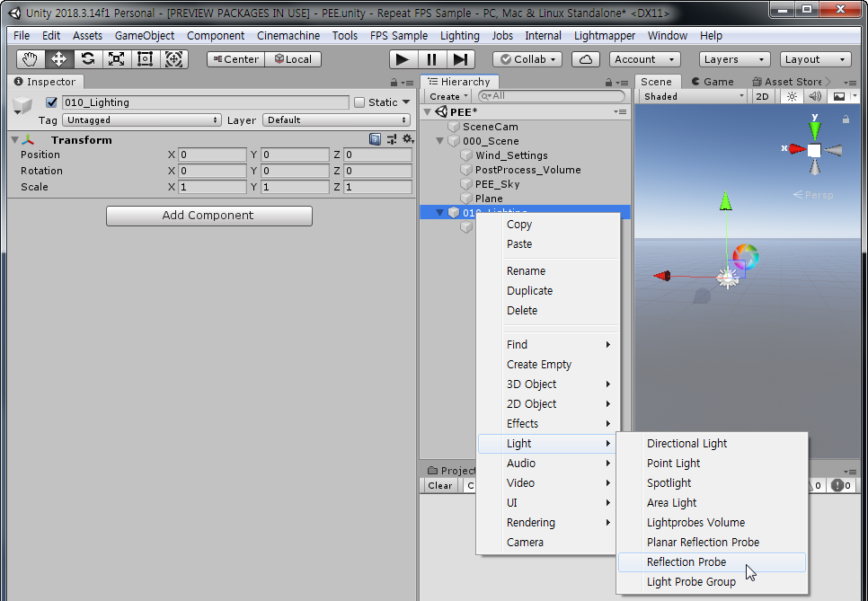Click the Step frame button

pos(461,59)
